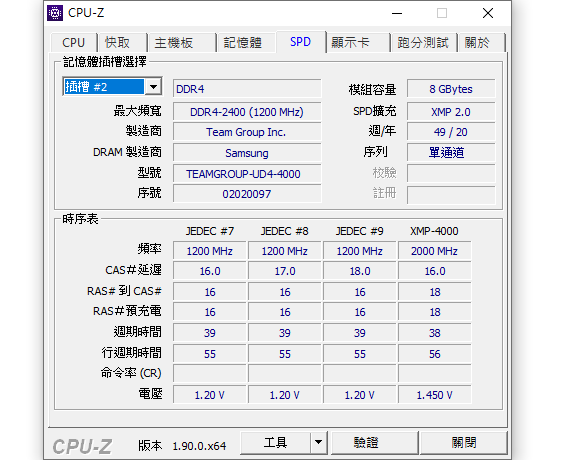568x460 pixels.
Task: Click the empty 註冊 field
Action: 451,195
